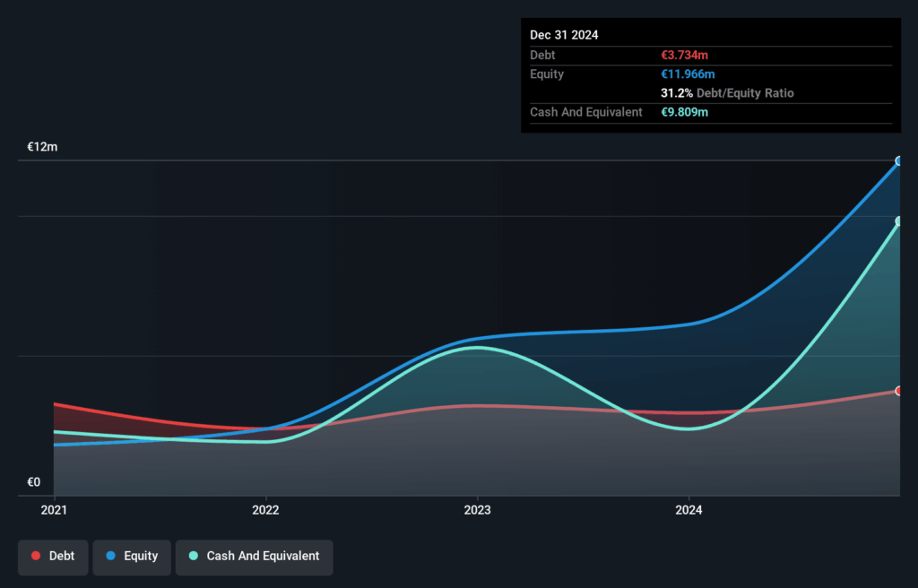Click the €0 y-axis label

click(34, 482)
